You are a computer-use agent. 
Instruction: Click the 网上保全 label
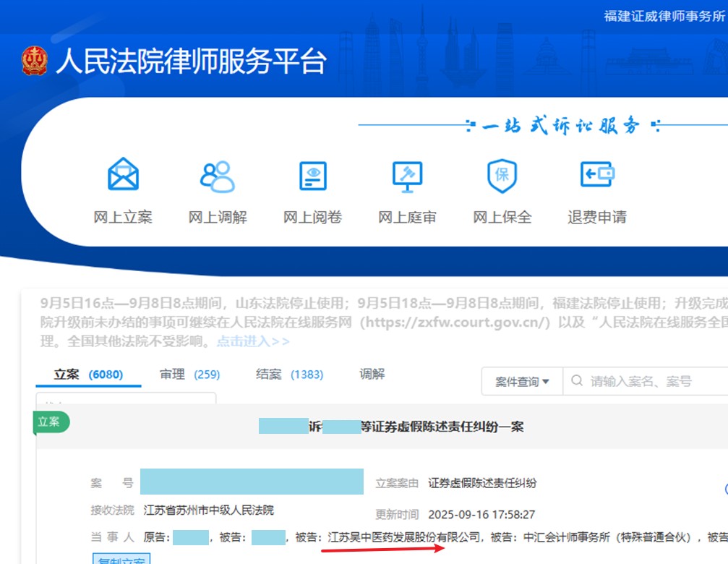tap(502, 217)
